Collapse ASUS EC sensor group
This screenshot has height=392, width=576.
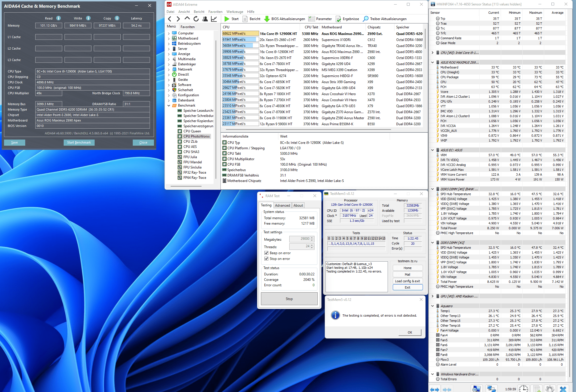(432, 150)
